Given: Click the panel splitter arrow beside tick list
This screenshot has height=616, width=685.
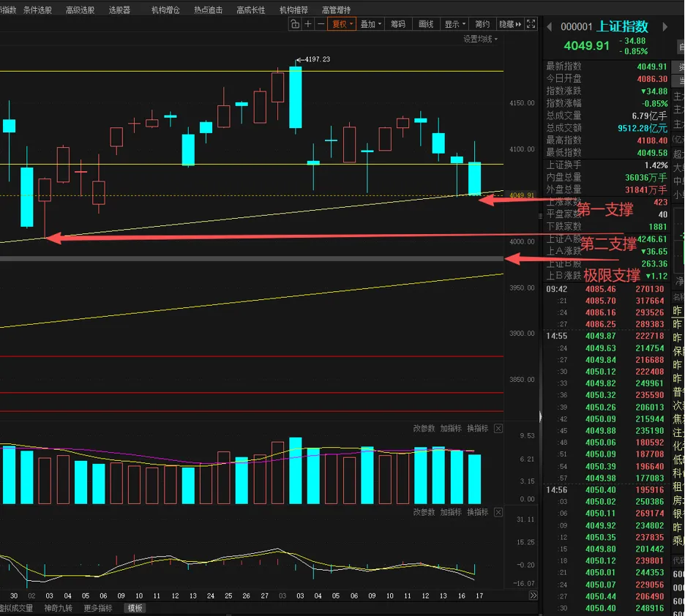Looking at the screenshot, I should click(540, 417).
